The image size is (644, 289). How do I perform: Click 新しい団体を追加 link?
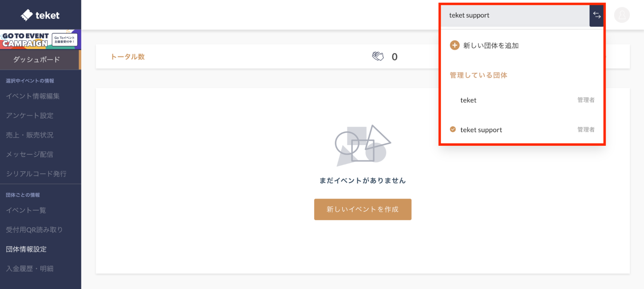491,46
